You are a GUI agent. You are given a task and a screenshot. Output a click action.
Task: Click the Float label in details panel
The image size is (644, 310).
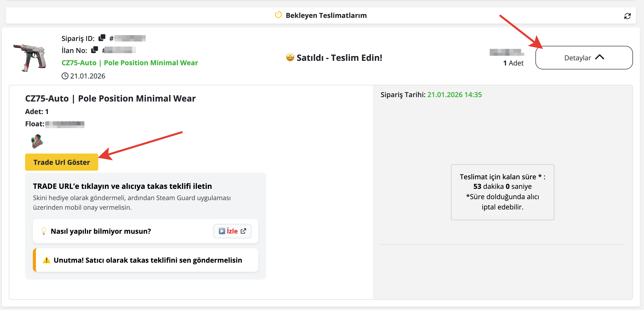[34, 124]
